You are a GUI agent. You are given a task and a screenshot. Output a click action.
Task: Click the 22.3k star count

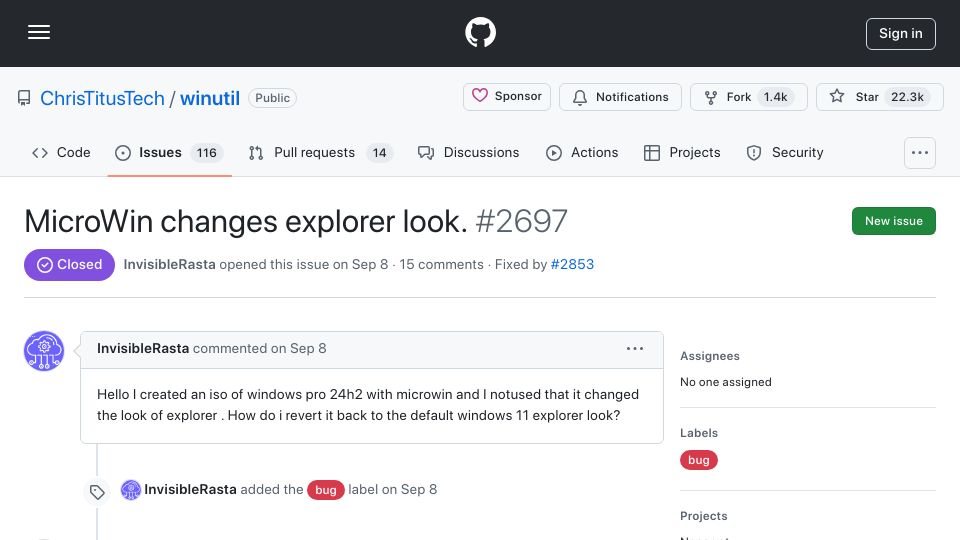click(907, 97)
